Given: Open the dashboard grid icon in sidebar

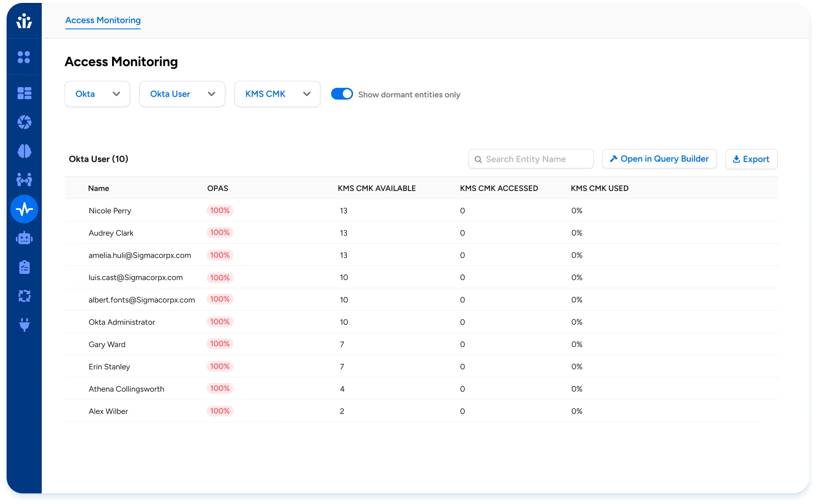Looking at the screenshot, I should (x=24, y=93).
